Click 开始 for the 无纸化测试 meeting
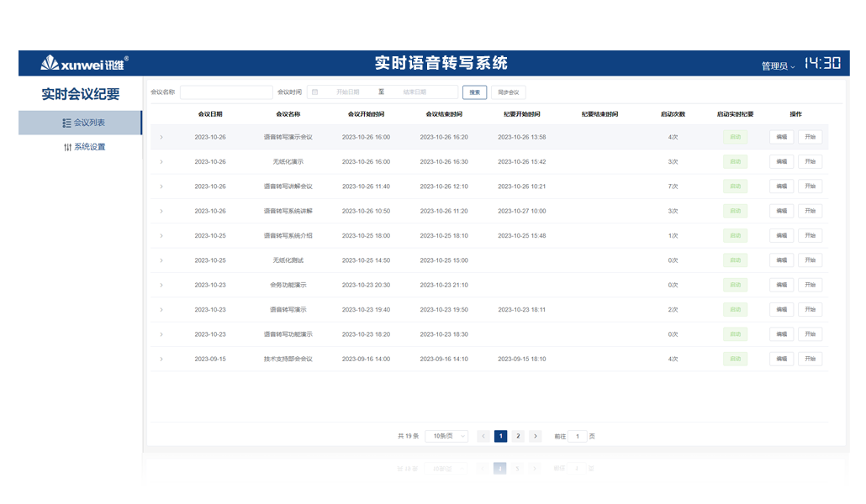Screen dimensions: 866x504 [x=810, y=260]
